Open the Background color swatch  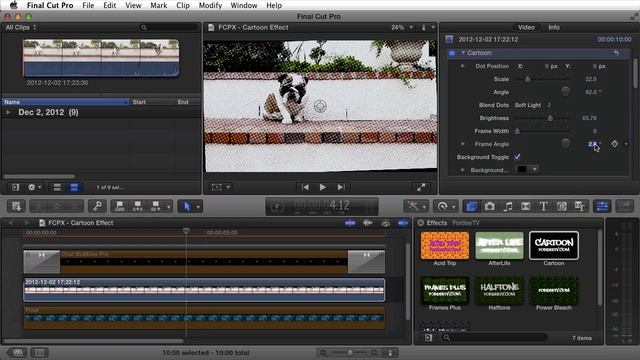pos(522,169)
